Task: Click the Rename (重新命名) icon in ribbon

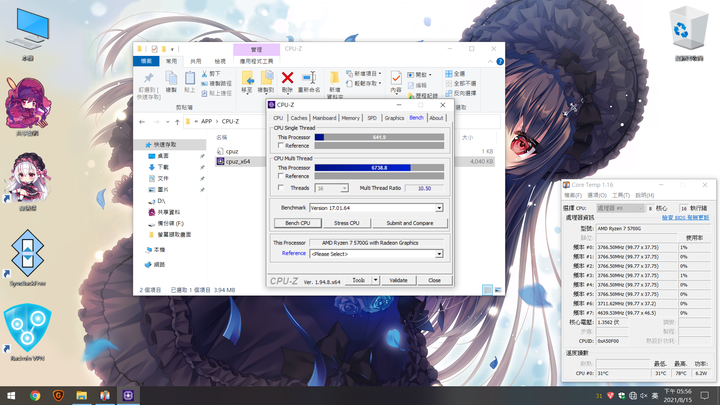Action: click(x=309, y=78)
